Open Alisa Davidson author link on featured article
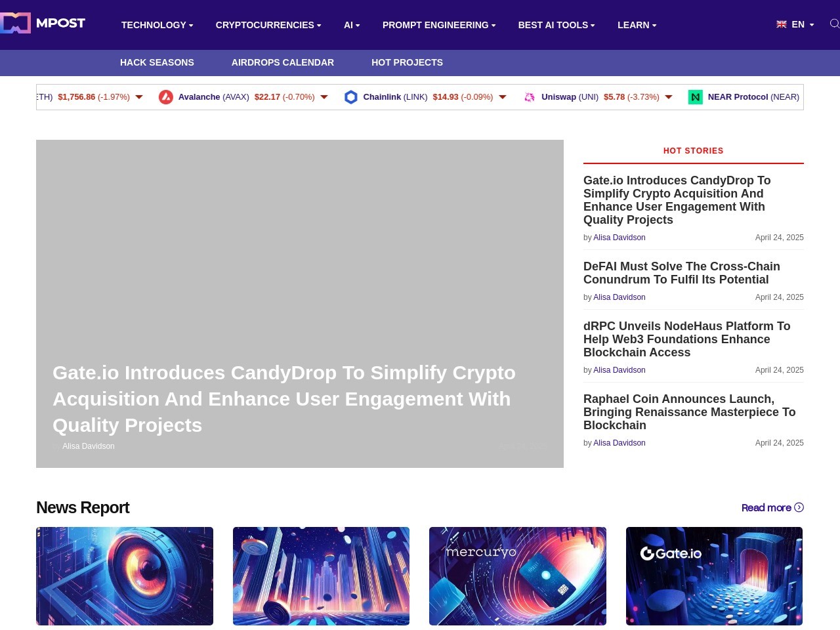 click(89, 446)
